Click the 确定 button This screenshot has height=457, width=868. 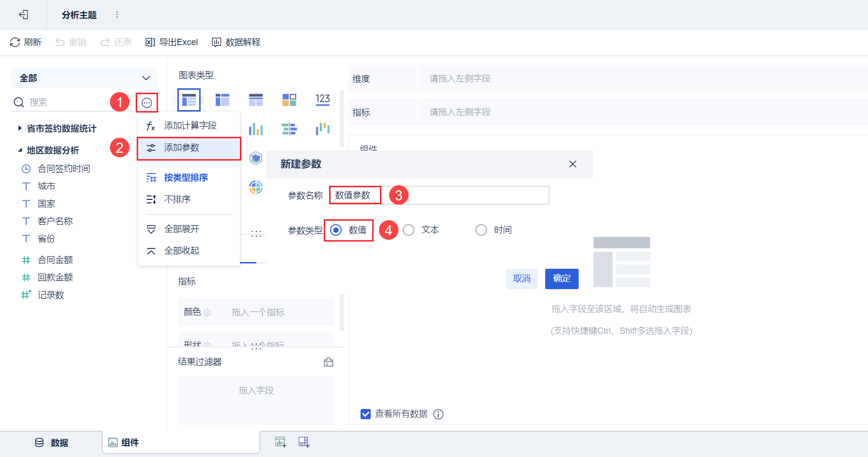[x=562, y=279]
